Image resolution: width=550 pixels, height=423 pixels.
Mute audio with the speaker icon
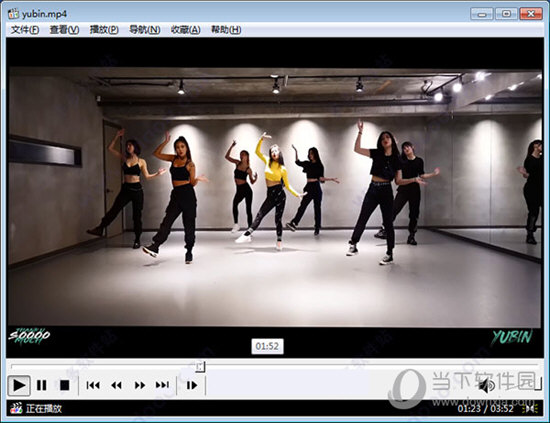pyautogui.click(x=486, y=386)
